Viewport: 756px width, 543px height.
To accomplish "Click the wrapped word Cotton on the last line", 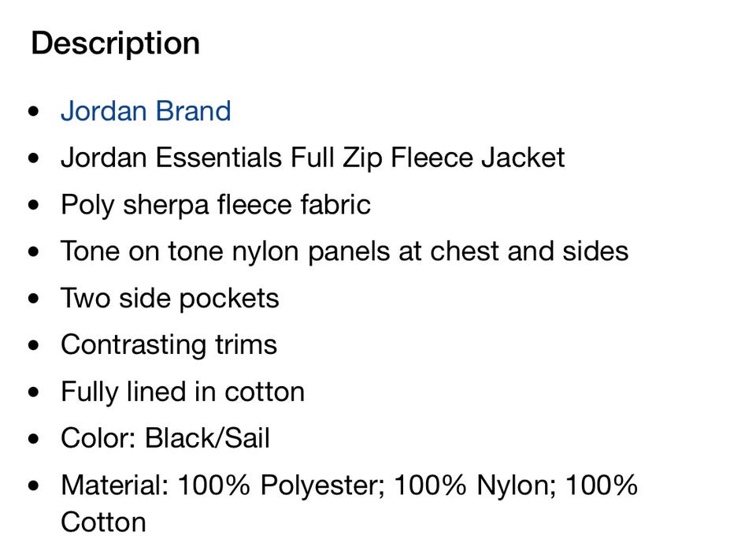I will pyautogui.click(x=103, y=523).
